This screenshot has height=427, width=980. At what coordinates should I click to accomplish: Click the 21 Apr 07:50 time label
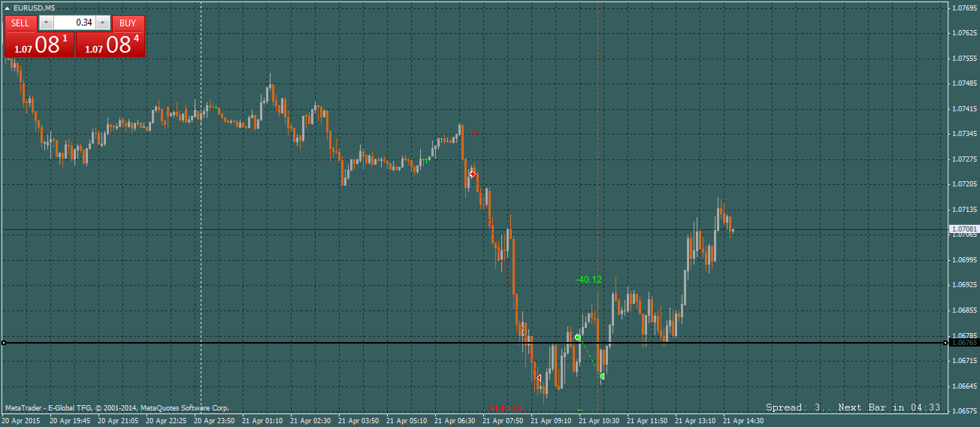tap(503, 421)
